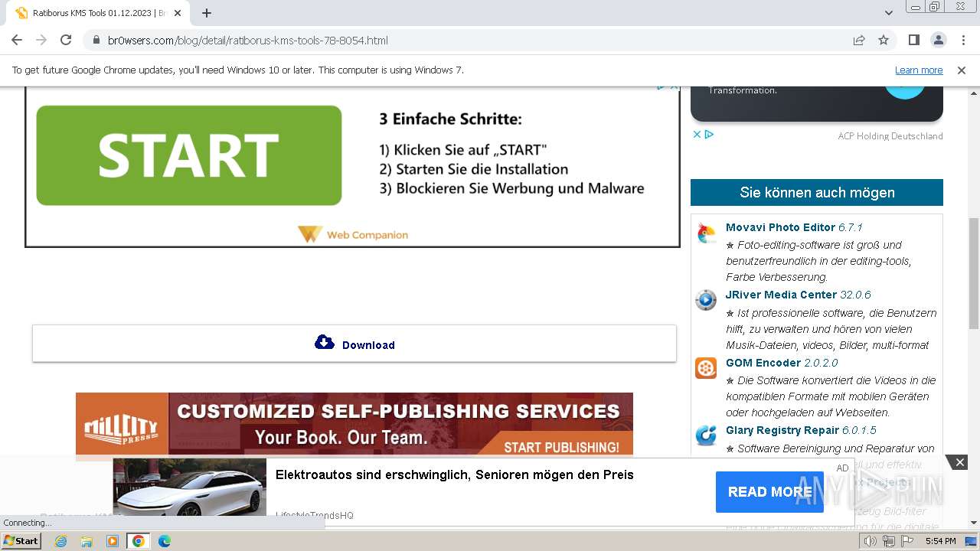This screenshot has height=551, width=980.
Task: Open the Web Companion logo link
Action: (353, 234)
